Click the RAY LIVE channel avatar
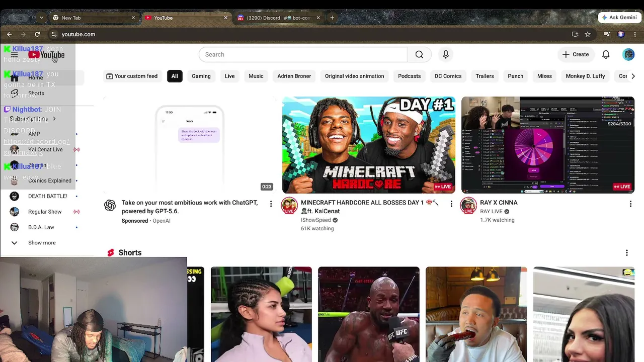The image size is (644, 362). (468, 206)
